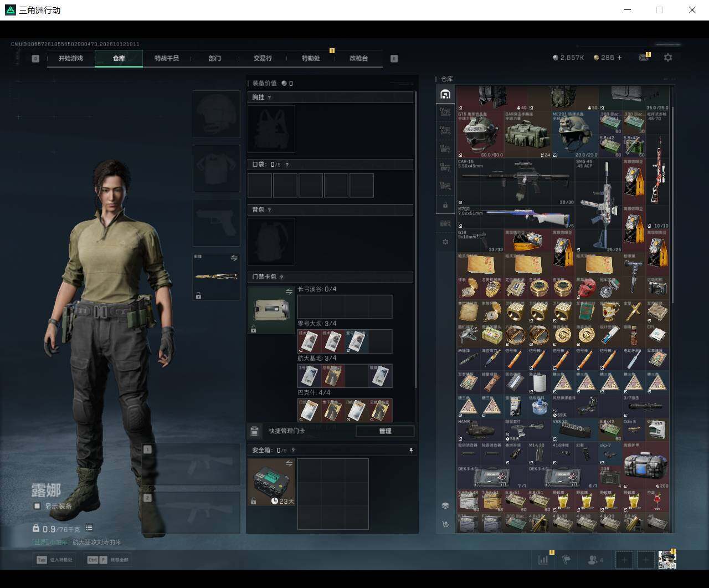Click the first empty team slot plus
709x588 pixels.
[624, 560]
